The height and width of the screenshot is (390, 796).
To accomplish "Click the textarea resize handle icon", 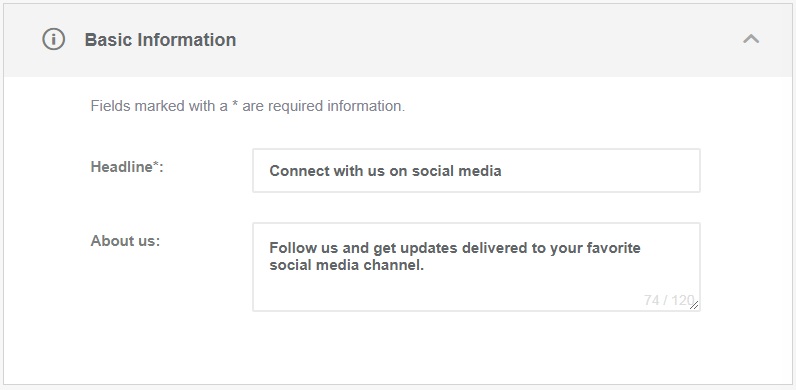I will [x=694, y=305].
